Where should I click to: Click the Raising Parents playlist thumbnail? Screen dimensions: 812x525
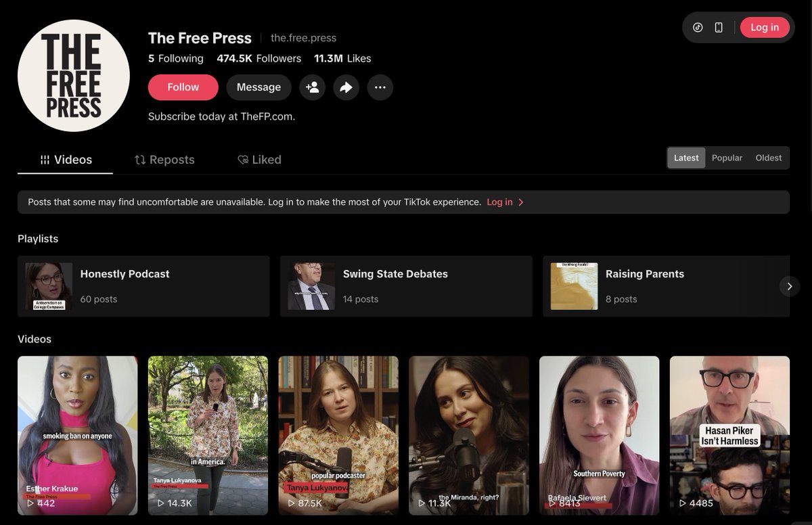574,286
